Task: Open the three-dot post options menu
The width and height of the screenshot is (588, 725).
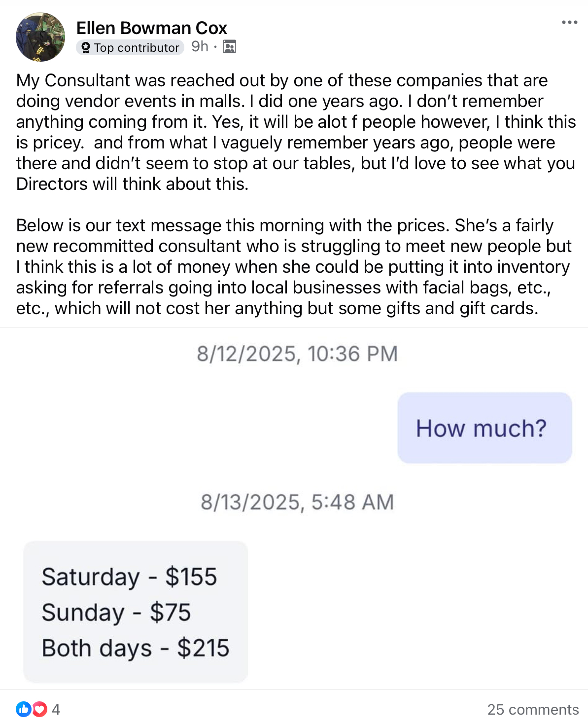Action: pyautogui.click(x=569, y=22)
